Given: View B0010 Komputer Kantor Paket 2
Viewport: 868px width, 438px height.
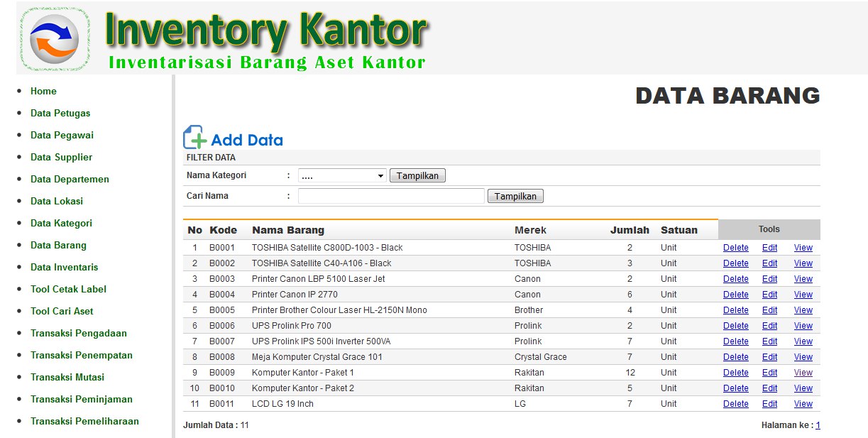Looking at the screenshot, I should pos(803,388).
